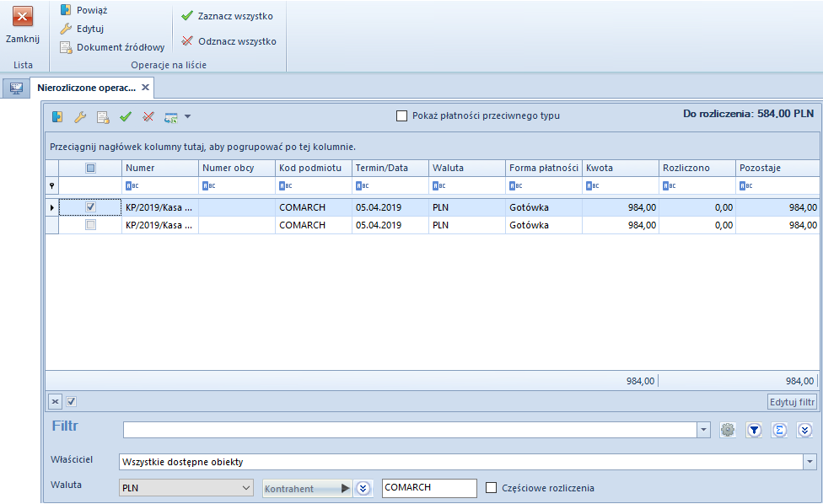This screenshot has height=504, width=823.
Task: Click the COMARCH contractor input field
Action: [x=429, y=488]
